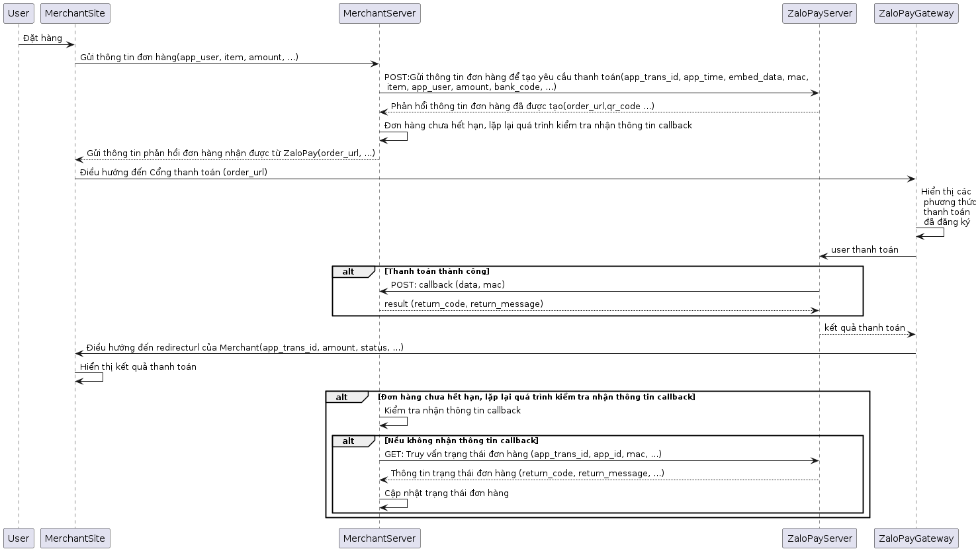Click the 'GET: Truy vấn trạng thái đơn hàng' message

click(x=523, y=454)
